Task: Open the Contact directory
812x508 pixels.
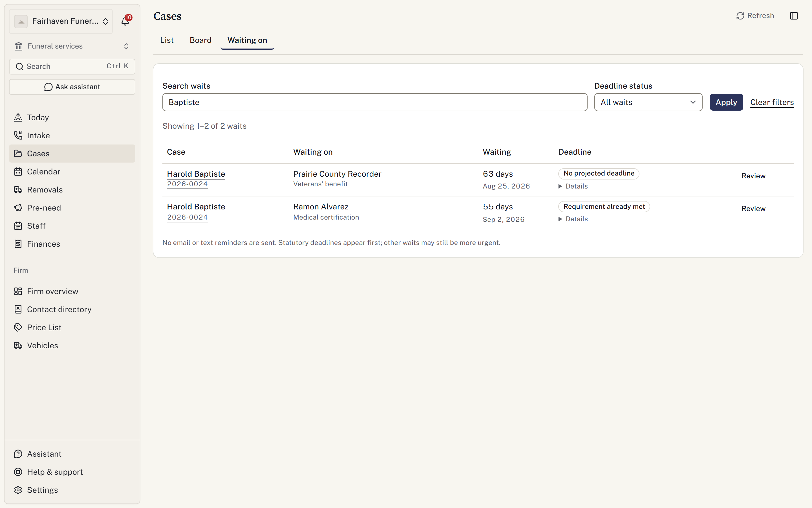Action: point(72,309)
